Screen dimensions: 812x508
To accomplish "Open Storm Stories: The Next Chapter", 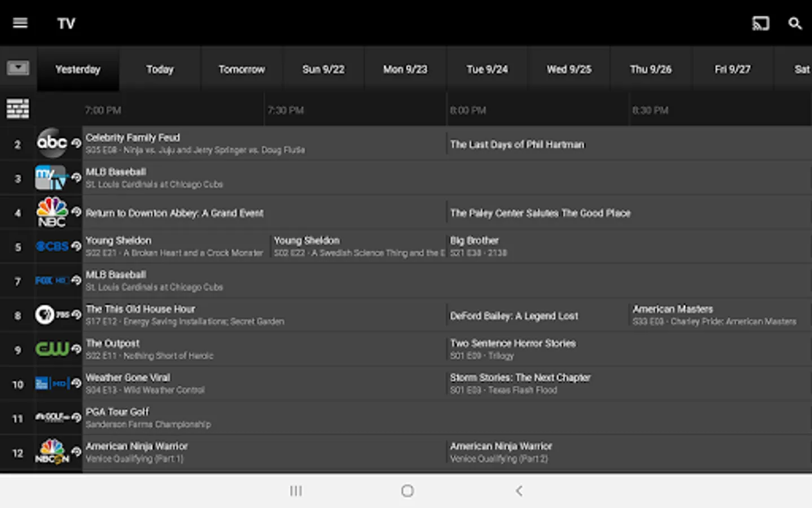I will click(x=629, y=384).
